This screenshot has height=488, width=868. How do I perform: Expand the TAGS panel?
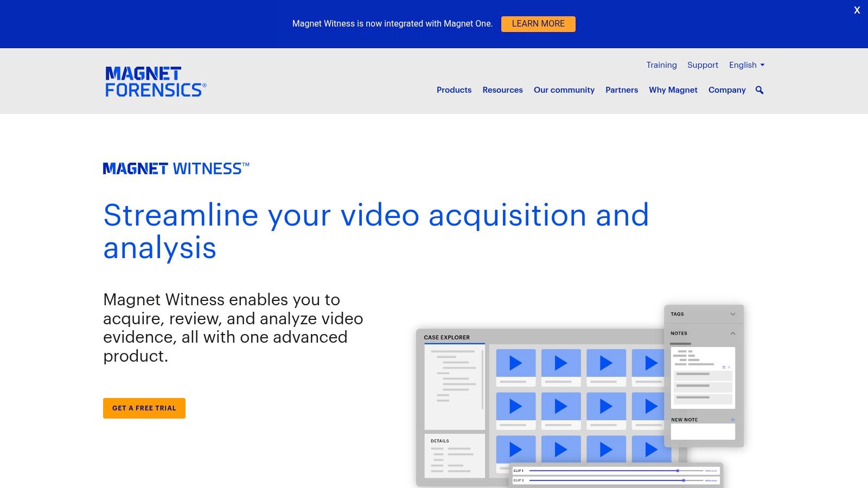coord(732,313)
